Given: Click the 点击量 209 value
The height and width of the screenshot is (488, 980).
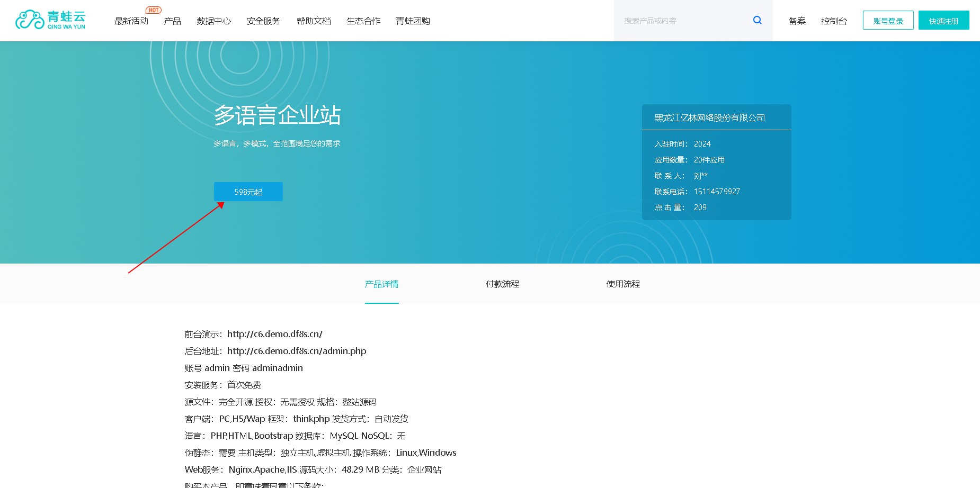Looking at the screenshot, I should pos(700,207).
